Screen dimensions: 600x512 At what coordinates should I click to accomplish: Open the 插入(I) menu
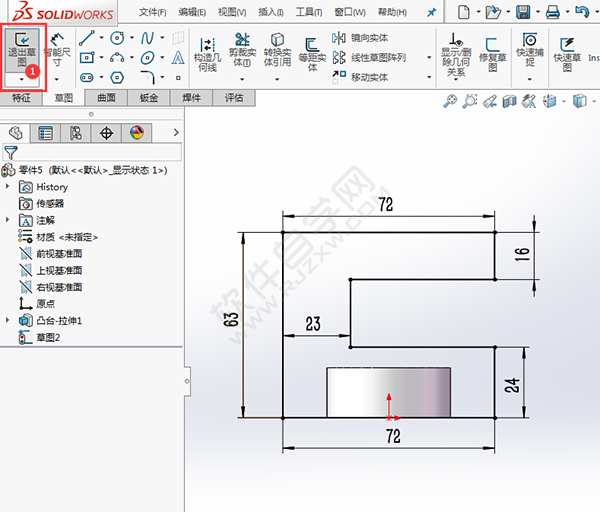(x=271, y=12)
